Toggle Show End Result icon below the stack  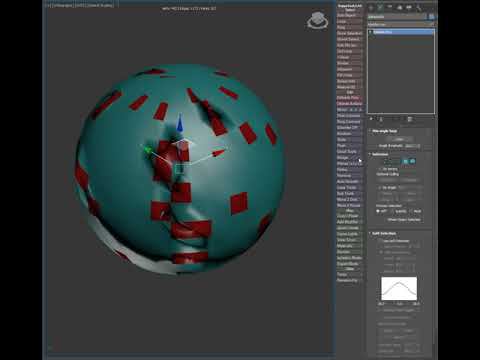(381, 119)
